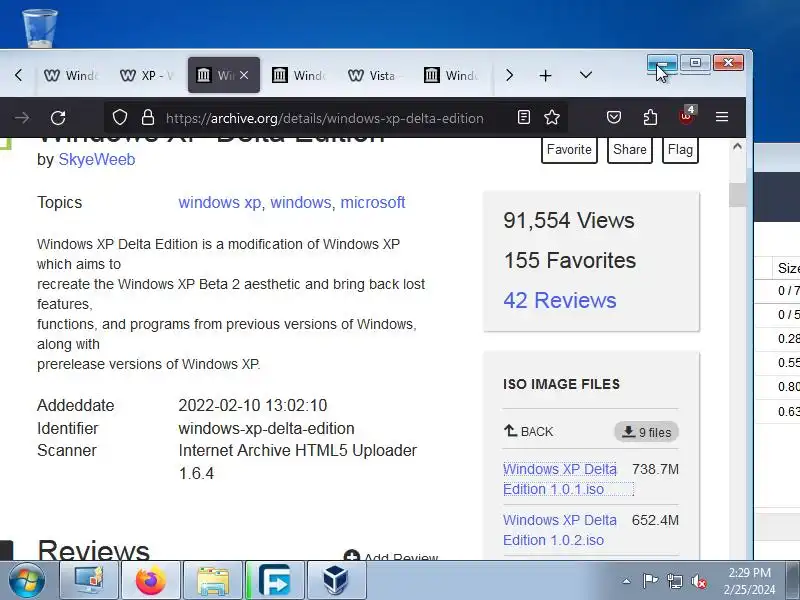Click the vertical scrollbar thumb
800x600 pixels.
tap(737, 194)
